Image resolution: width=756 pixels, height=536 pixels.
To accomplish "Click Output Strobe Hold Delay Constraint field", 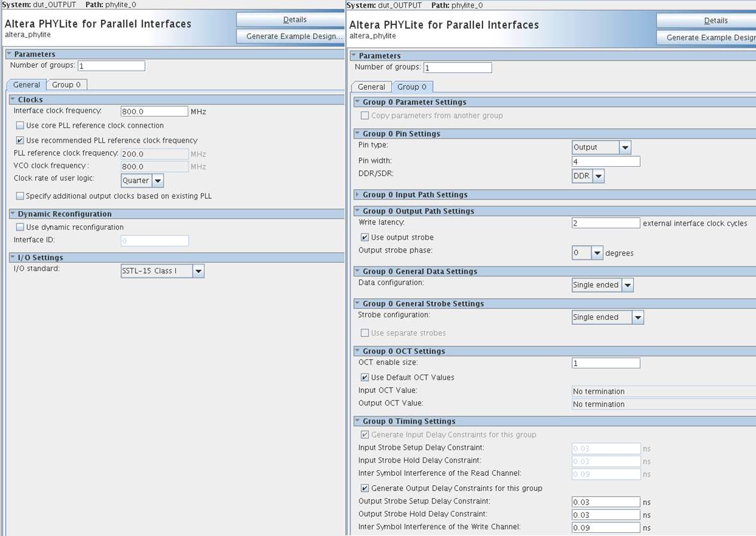I will (x=606, y=515).
